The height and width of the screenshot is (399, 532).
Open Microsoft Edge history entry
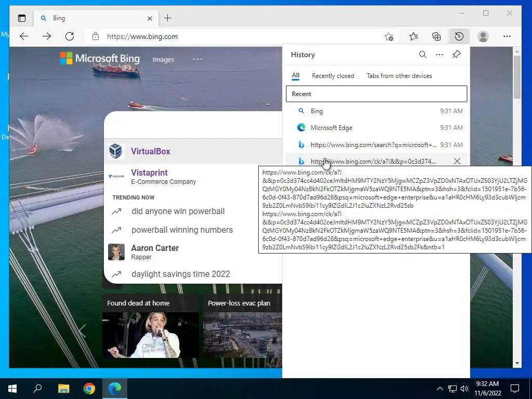pyautogui.click(x=377, y=128)
